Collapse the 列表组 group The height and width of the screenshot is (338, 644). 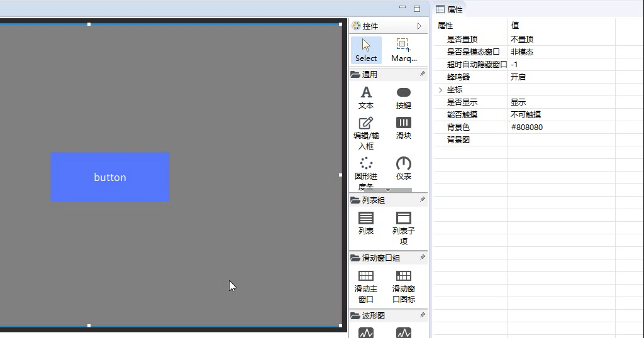(x=355, y=200)
